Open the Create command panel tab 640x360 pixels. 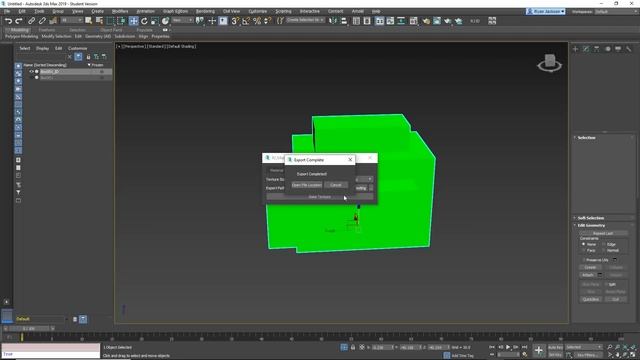(576, 49)
